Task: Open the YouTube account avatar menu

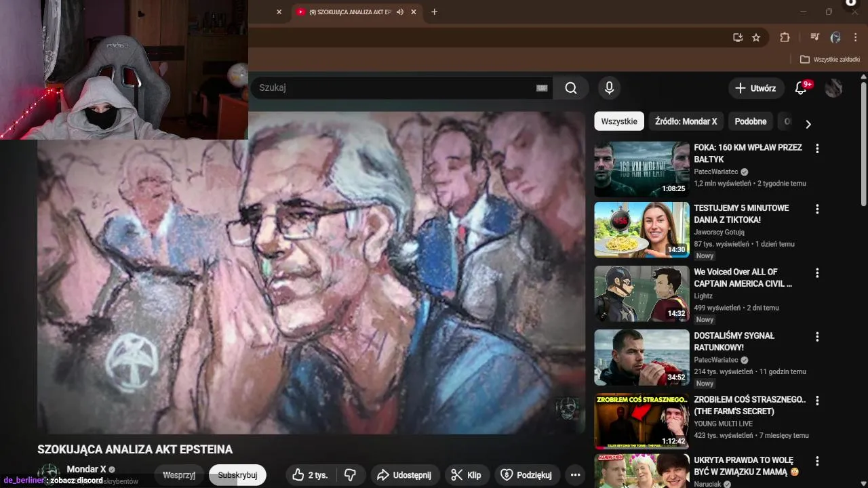Action: tap(833, 88)
